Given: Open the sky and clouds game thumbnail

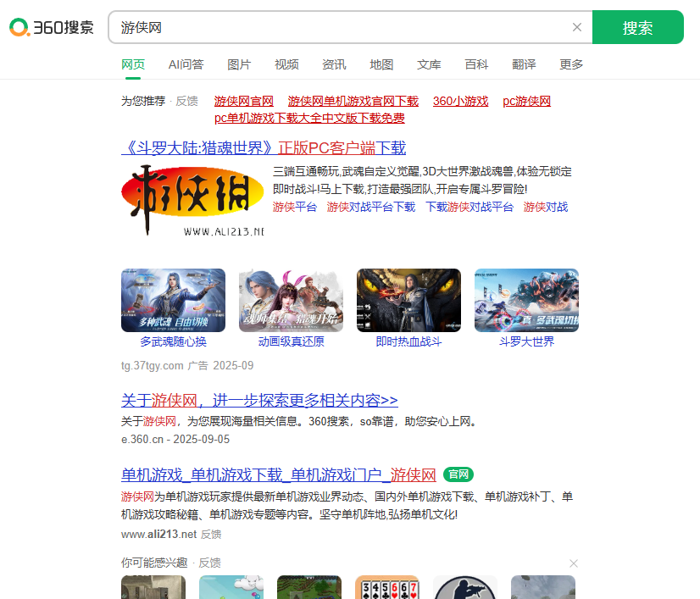Looking at the screenshot, I should [231, 587].
